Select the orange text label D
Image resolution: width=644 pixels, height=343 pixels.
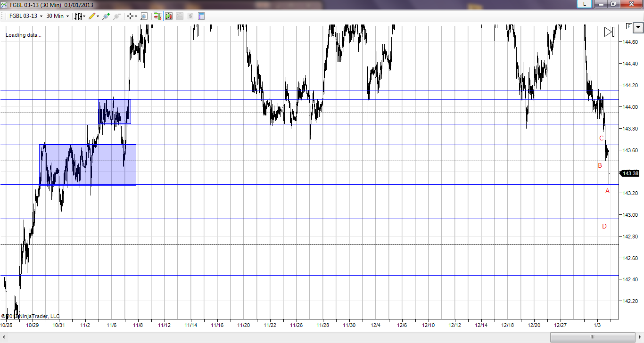604,227
